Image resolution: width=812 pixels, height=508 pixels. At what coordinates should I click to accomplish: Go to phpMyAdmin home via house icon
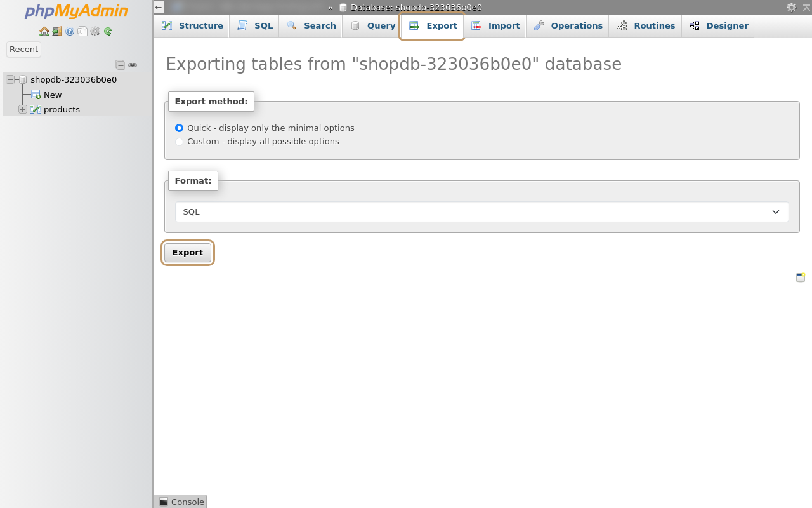[x=44, y=31]
